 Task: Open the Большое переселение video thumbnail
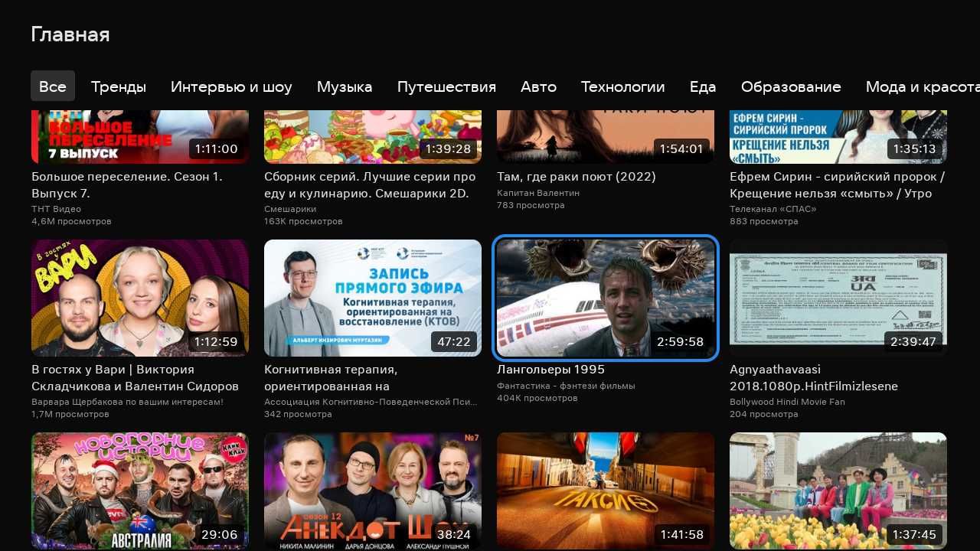(140, 137)
